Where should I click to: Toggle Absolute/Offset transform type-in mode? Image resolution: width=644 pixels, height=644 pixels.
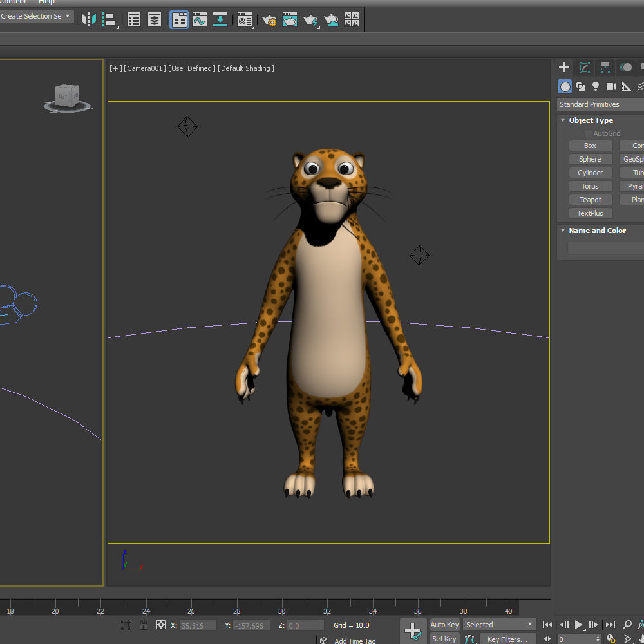click(x=161, y=625)
